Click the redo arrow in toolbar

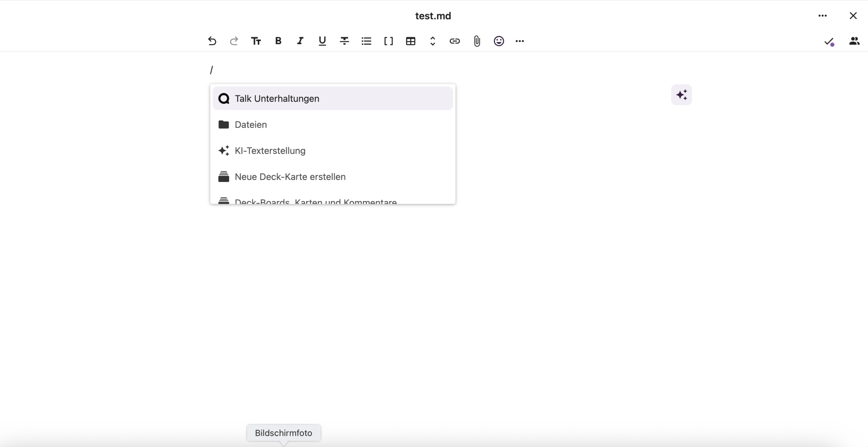pos(234,41)
